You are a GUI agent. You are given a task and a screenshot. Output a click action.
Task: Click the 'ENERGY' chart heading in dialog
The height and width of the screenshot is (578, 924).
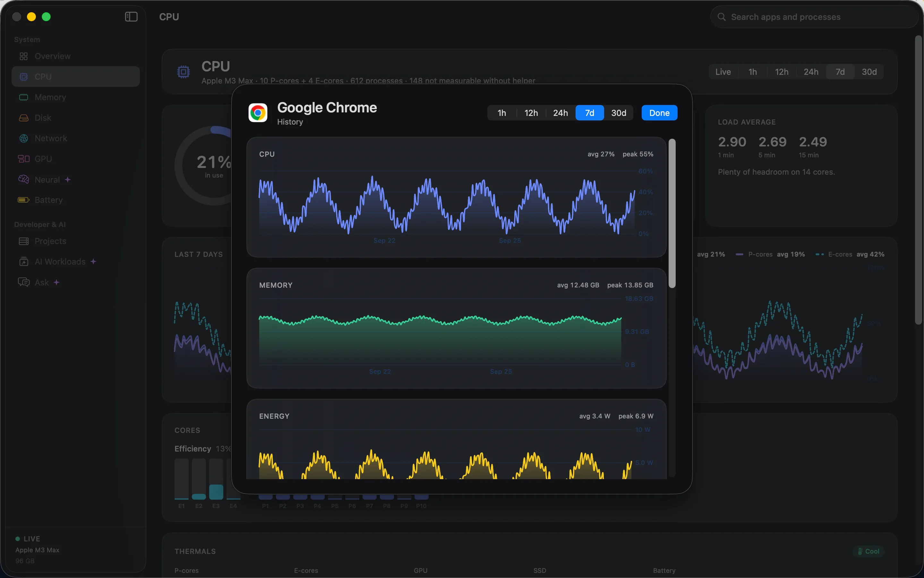(274, 416)
